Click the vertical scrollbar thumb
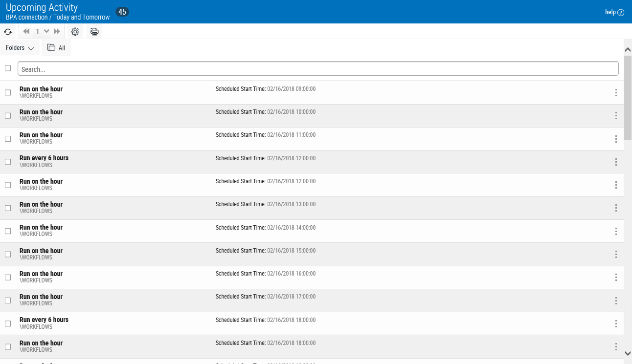632x364 pixels. (x=628, y=98)
